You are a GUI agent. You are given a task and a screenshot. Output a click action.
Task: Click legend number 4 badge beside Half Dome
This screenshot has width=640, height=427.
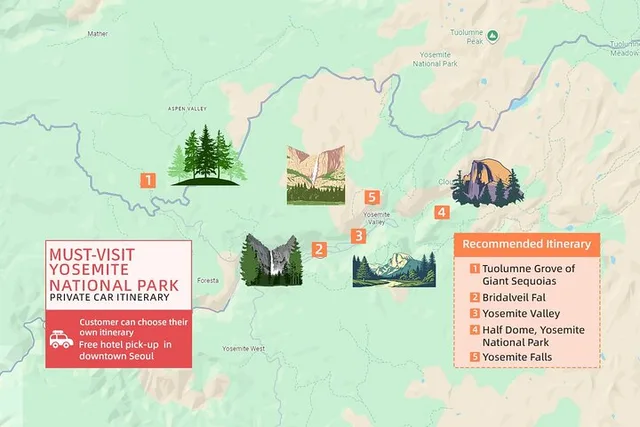[474, 329]
